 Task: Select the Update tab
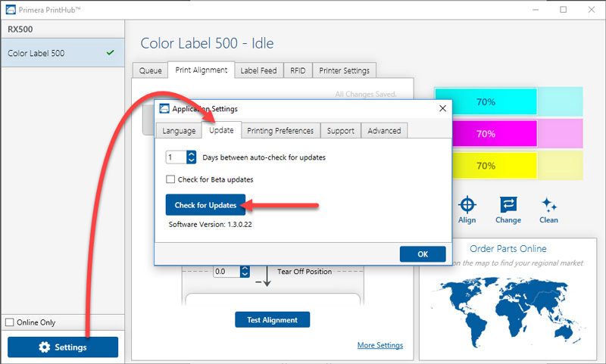[221, 130]
